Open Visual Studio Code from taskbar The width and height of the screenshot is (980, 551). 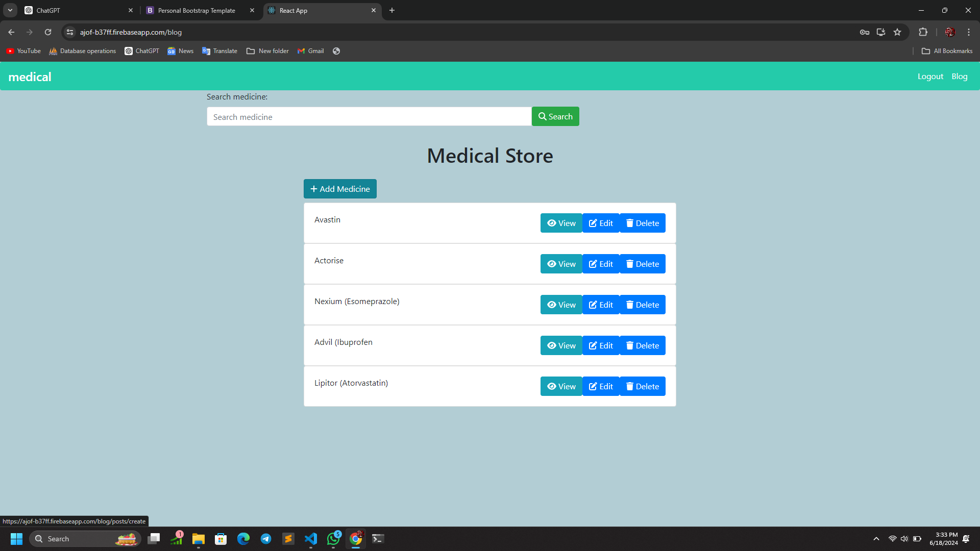[311, 539]
